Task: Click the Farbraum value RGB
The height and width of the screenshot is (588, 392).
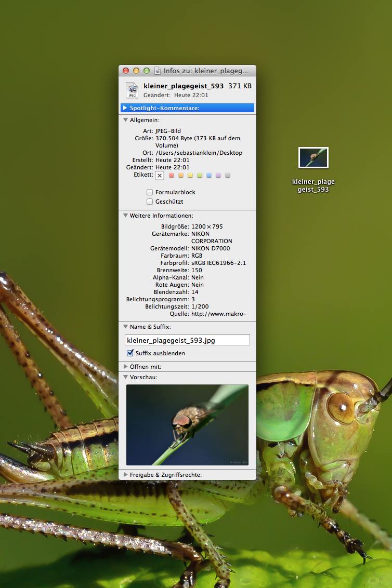Action: click(197, 256)
